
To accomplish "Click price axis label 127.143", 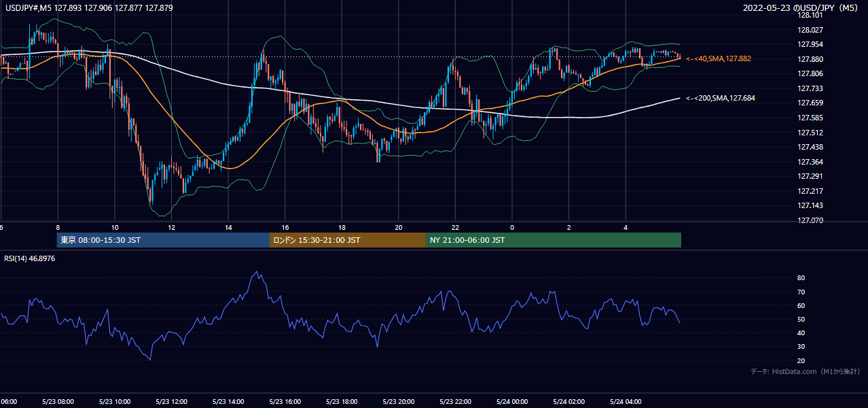I will coord(810,205).
